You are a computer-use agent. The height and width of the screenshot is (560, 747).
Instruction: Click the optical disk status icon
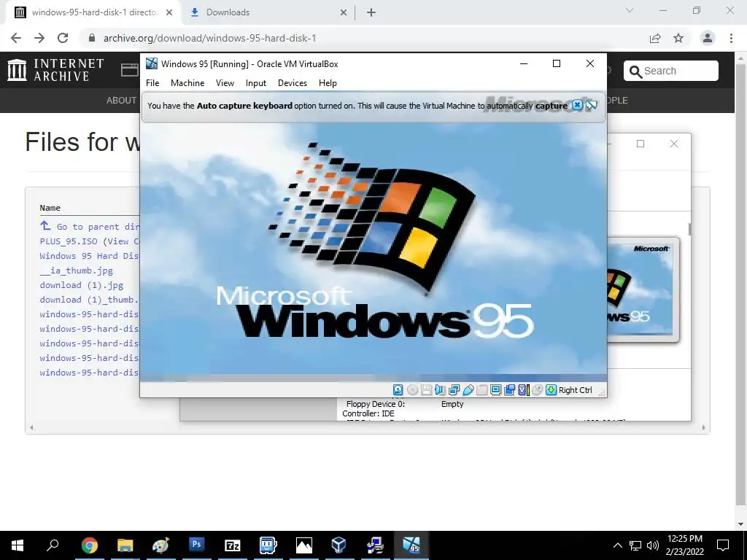tap(413, 390)
